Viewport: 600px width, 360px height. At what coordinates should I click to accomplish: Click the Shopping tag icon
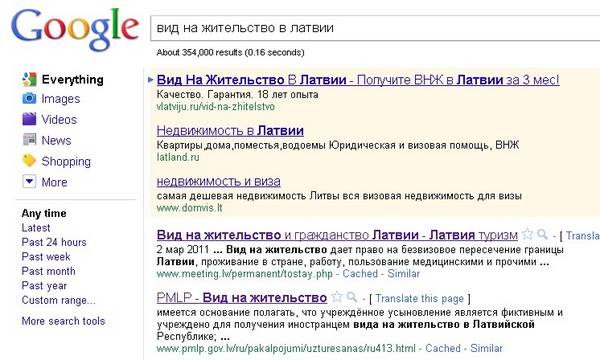click(x=29, y=161)
